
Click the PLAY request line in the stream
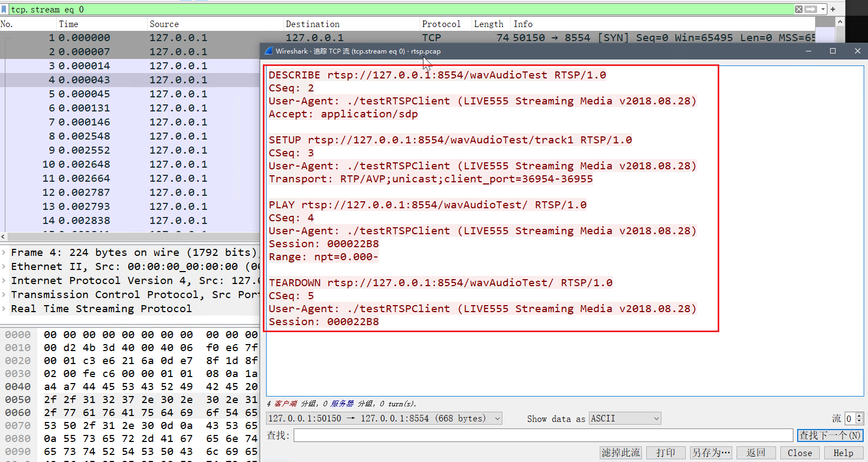pos(427,204)
